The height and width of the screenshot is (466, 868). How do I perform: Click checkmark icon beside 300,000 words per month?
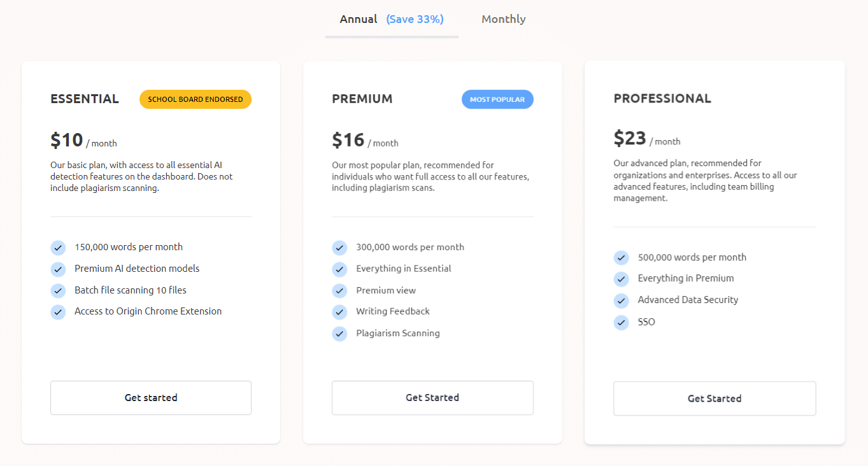point(339,248)
